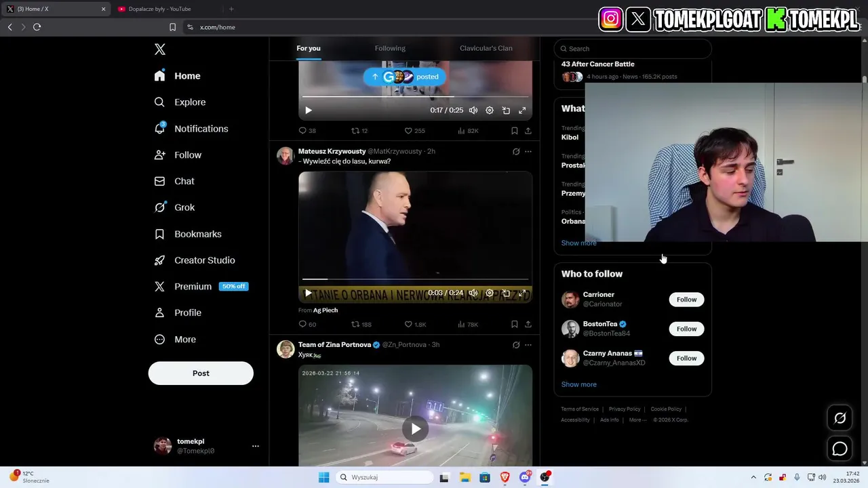Viewport: 868px width, 488px height.
Task: Open the Windows Start menu
Action: pos(323,477)
